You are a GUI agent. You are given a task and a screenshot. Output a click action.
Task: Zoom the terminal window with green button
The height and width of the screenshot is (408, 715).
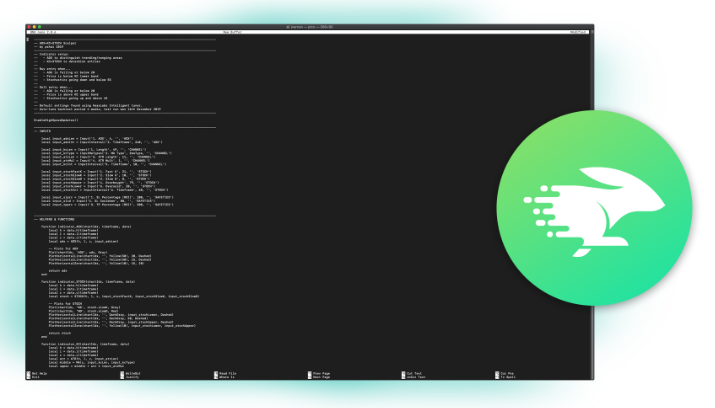(x=39, y=27)
